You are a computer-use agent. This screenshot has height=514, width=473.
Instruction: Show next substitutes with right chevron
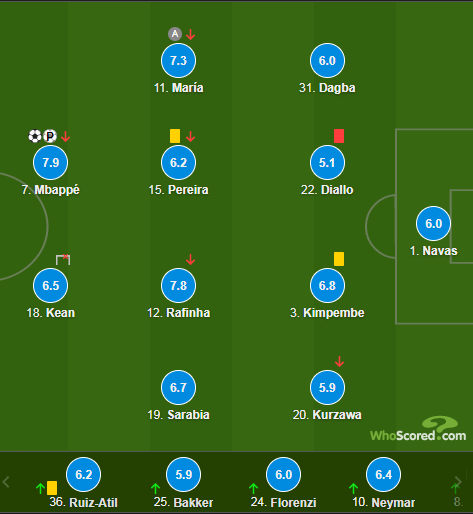(x=458, y=482)
